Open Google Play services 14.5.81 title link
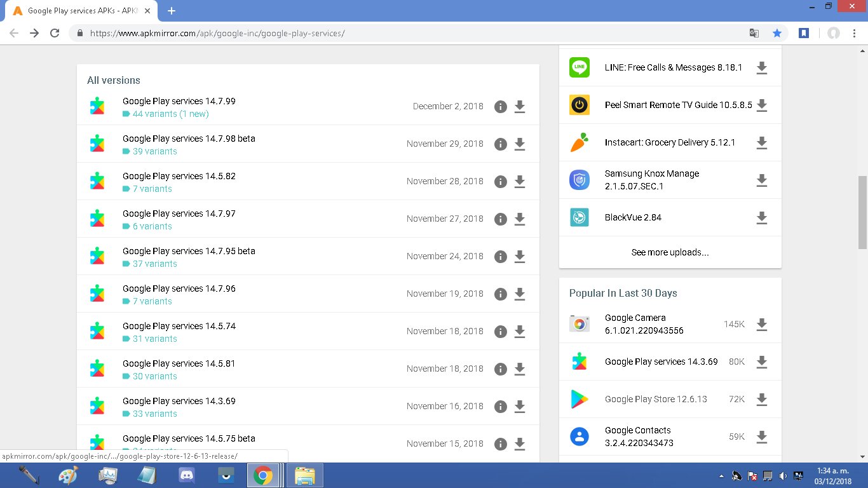This screenshot has height=488, width=868. 179,363
